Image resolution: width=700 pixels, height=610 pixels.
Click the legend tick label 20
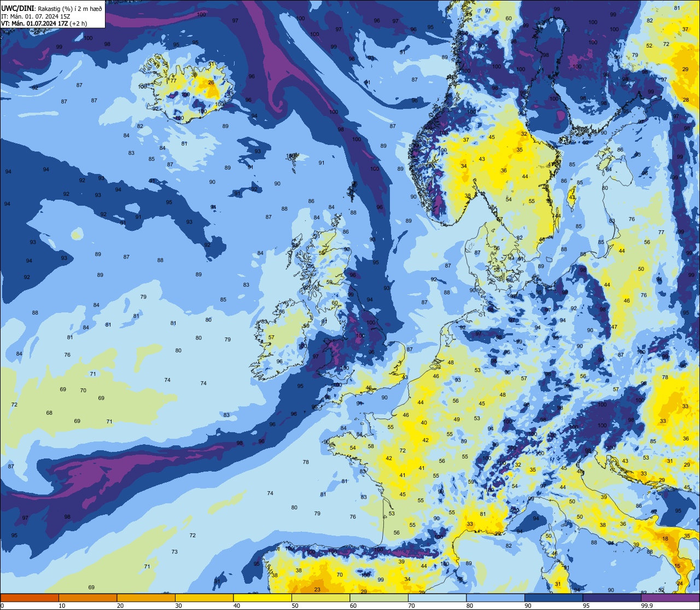(120, 606)
